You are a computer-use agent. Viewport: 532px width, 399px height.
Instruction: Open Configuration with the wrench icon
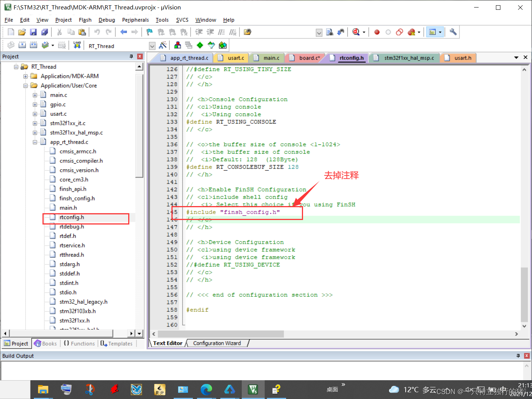[453, 32]
